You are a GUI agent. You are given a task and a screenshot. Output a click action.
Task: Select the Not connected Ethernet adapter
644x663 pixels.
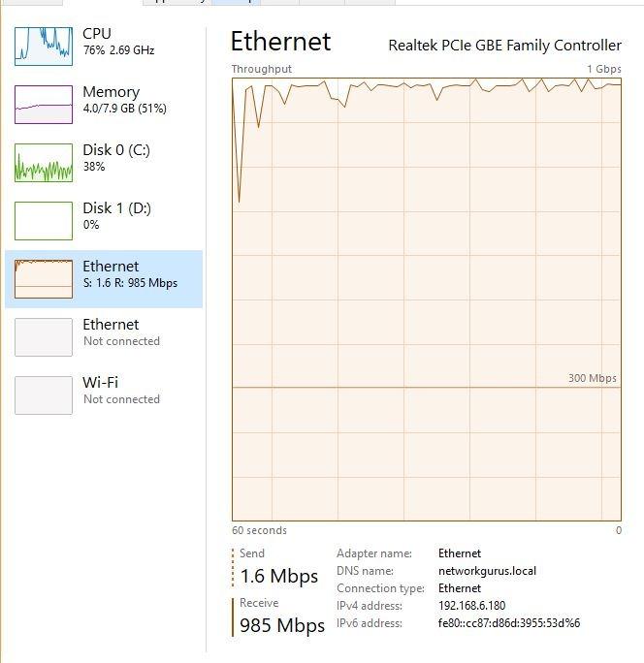click(104, 337)
